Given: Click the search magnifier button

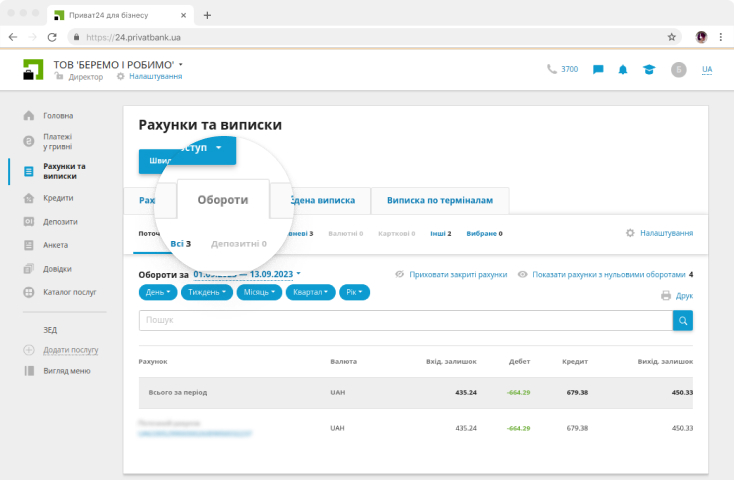Looking at the screenshot, I should click(x=682, y=320).
